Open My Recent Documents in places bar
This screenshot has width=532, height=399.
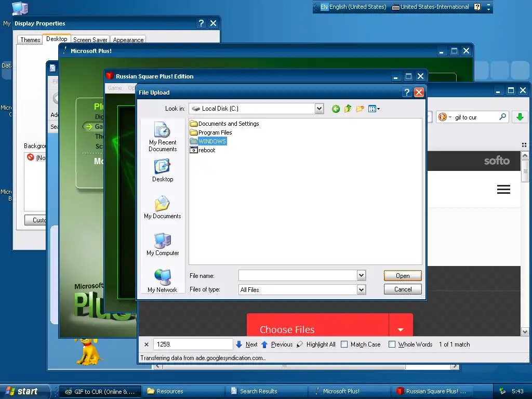click(x=163, y=137)
